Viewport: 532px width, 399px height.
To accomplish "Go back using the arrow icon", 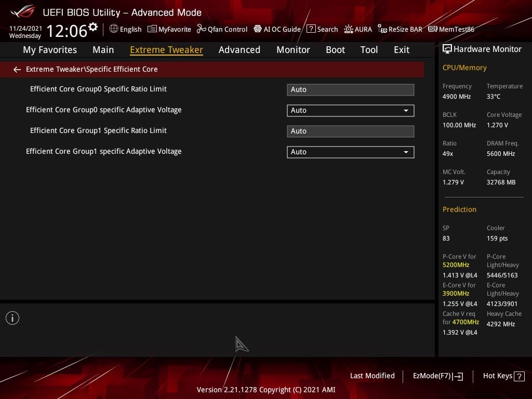I will pos(17,70).
